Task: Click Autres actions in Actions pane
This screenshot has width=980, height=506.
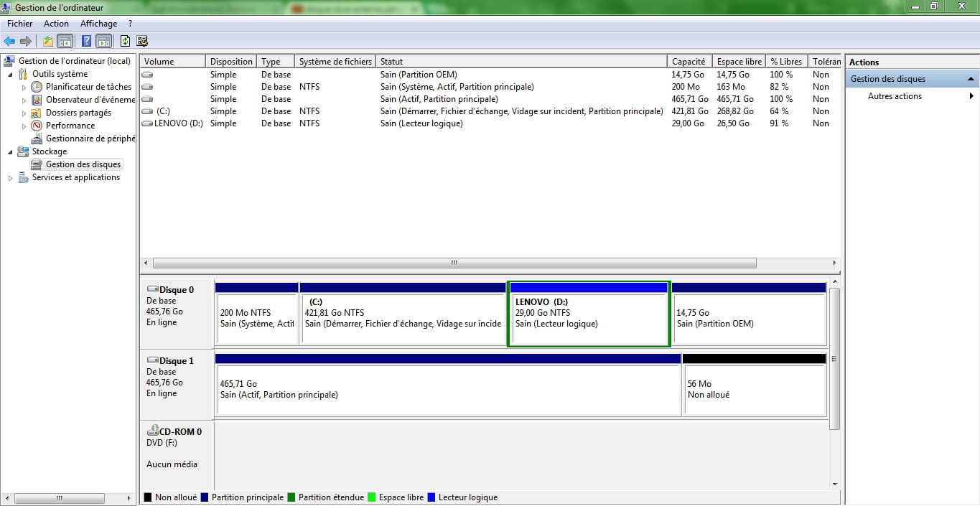Action: coord(895,96)
